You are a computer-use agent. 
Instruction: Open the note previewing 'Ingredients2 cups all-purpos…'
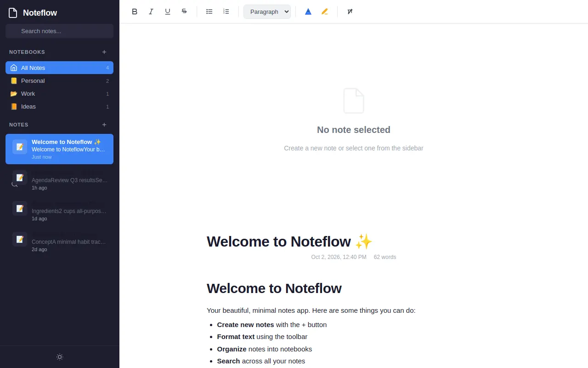coord(60,211)
